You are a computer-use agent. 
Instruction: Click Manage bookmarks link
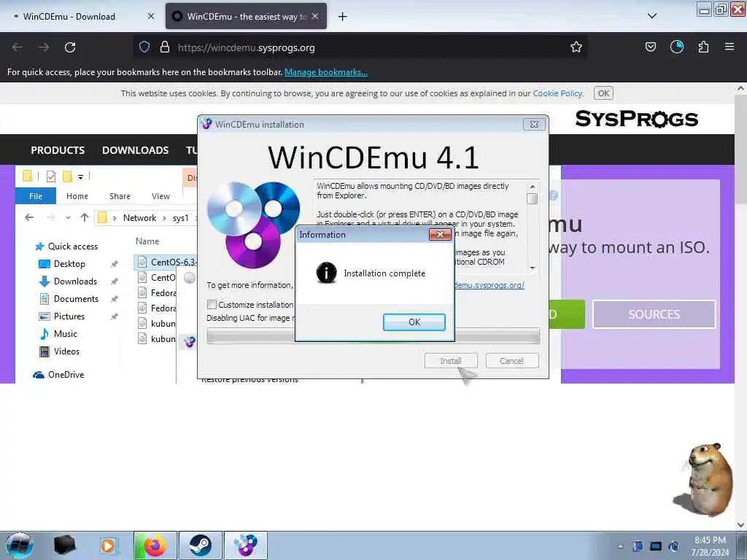(x=326, y=72)
